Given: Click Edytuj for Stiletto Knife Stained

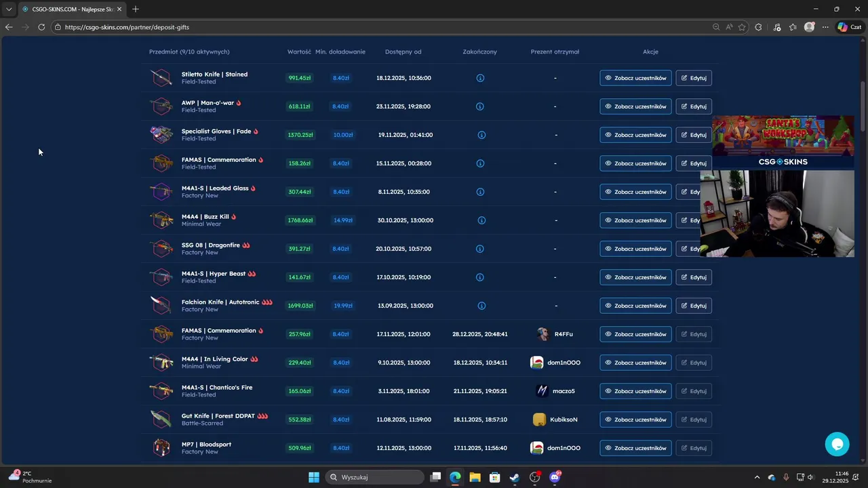Looking at the screenshot, I should click(694, 78).
